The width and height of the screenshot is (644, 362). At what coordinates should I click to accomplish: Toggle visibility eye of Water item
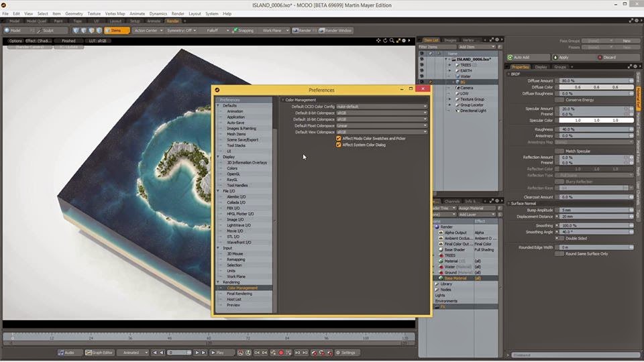[421, 76]
